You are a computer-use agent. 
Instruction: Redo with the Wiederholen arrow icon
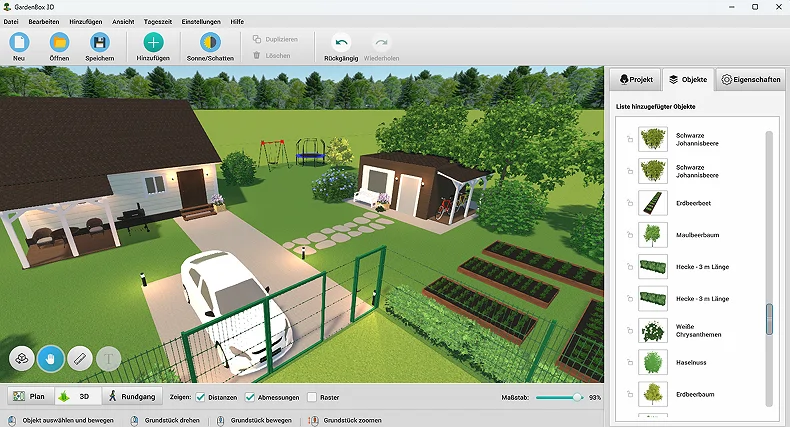[x=381, y=42]
